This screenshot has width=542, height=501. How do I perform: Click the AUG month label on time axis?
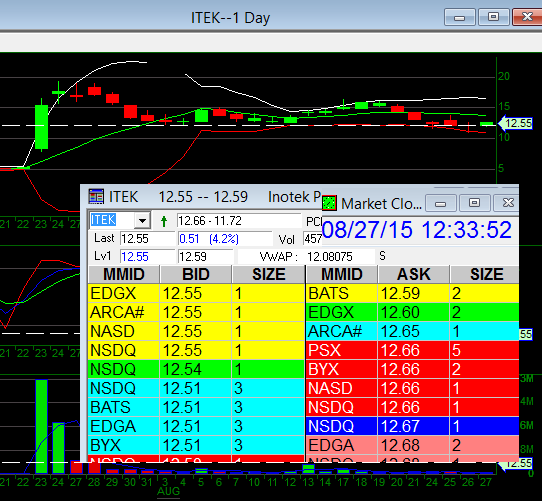(168, 491)
